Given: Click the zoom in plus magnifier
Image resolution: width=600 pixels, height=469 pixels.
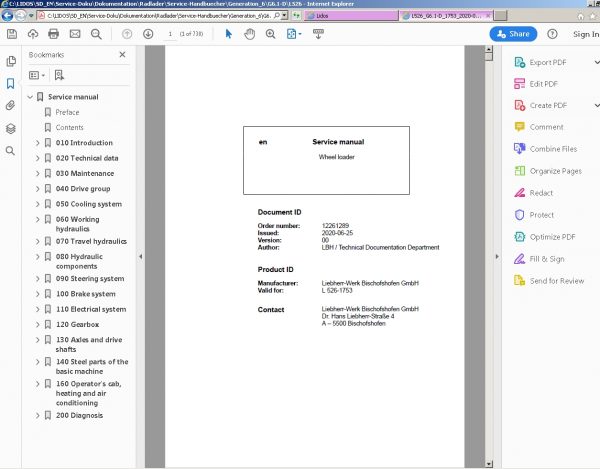Looking at the screenshot, I should [x=271, y=34].
